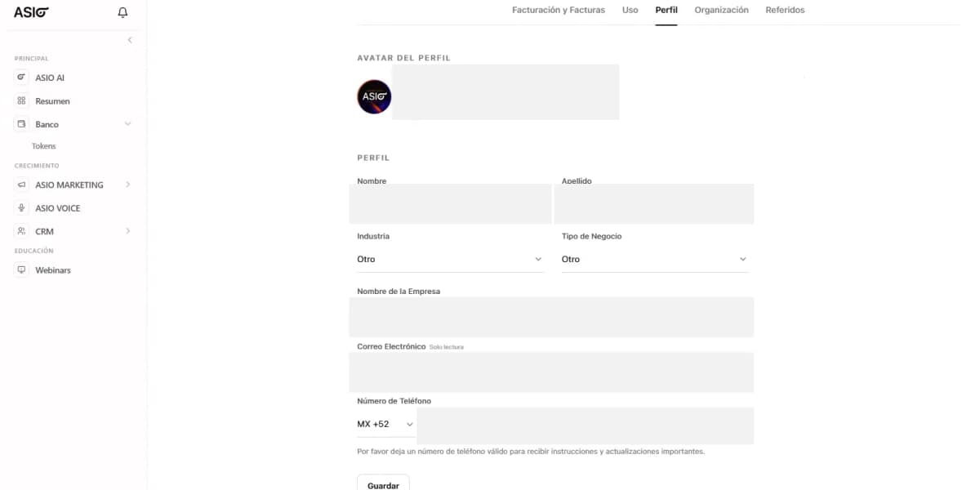Switch to the Organización tab

tap(721, 10)
